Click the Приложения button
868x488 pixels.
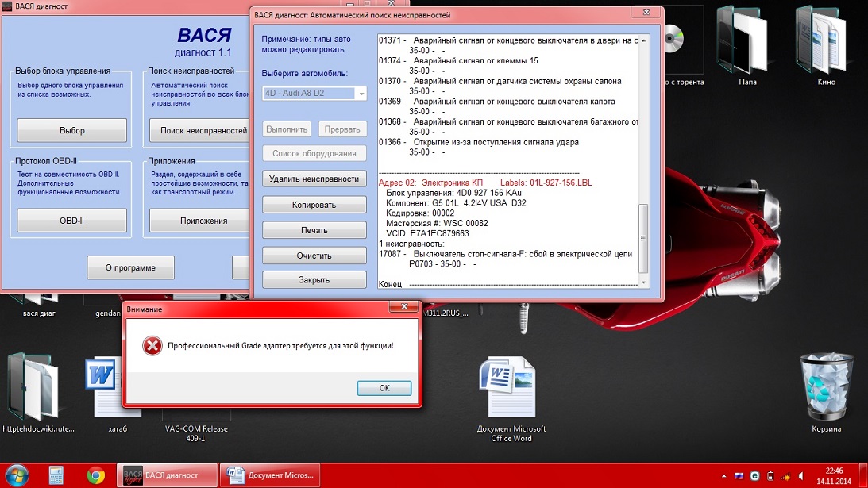pos(203,221)
